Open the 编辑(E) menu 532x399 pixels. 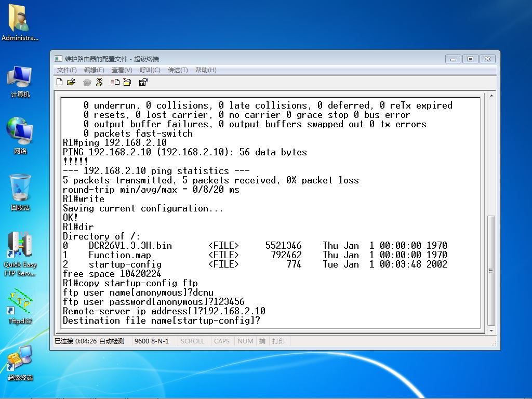tap(94, 70)
